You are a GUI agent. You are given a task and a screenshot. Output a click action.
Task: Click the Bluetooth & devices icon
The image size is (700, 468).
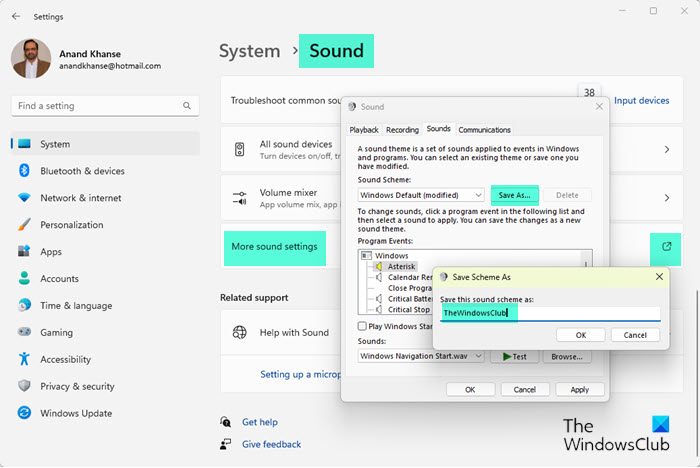click(24, 171)
